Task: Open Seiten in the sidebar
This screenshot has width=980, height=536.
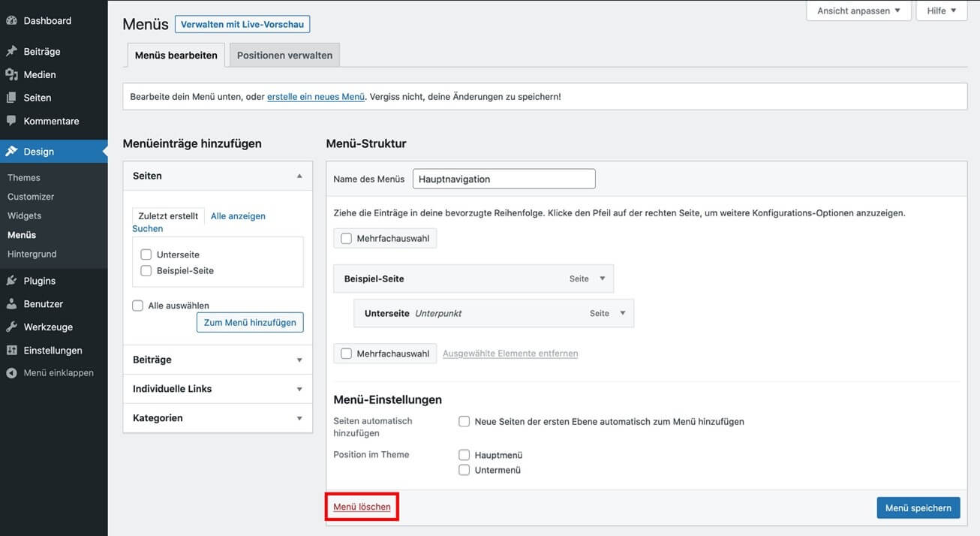Action: (38, 98)
